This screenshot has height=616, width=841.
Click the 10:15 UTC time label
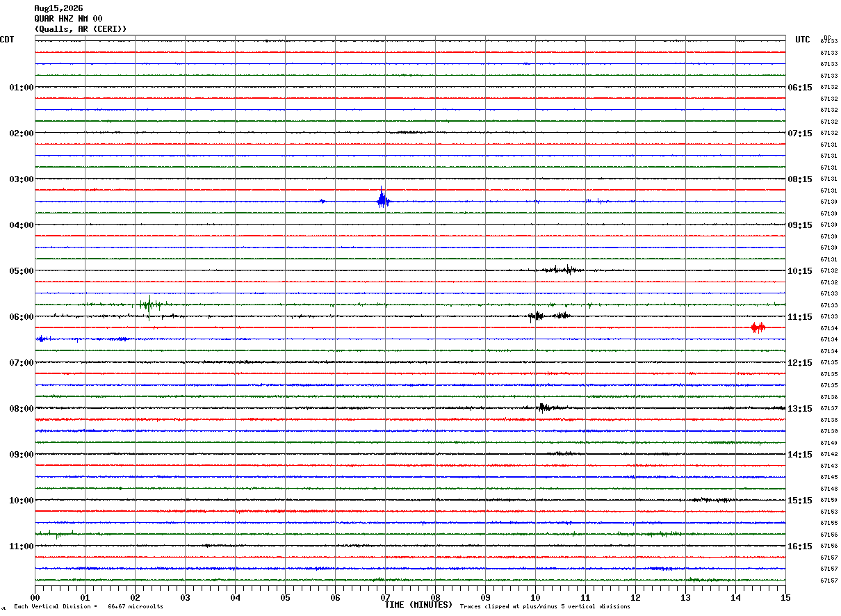coord(799,271)
